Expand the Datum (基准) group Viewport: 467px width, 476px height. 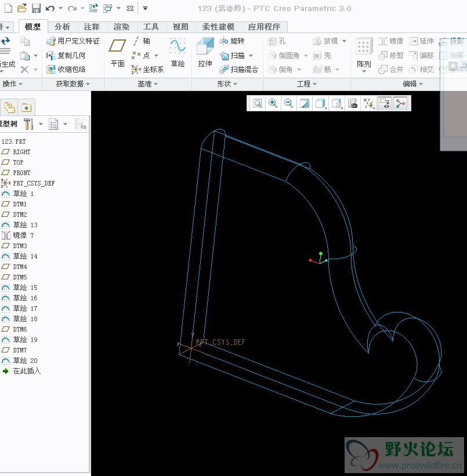coord(148,84)
